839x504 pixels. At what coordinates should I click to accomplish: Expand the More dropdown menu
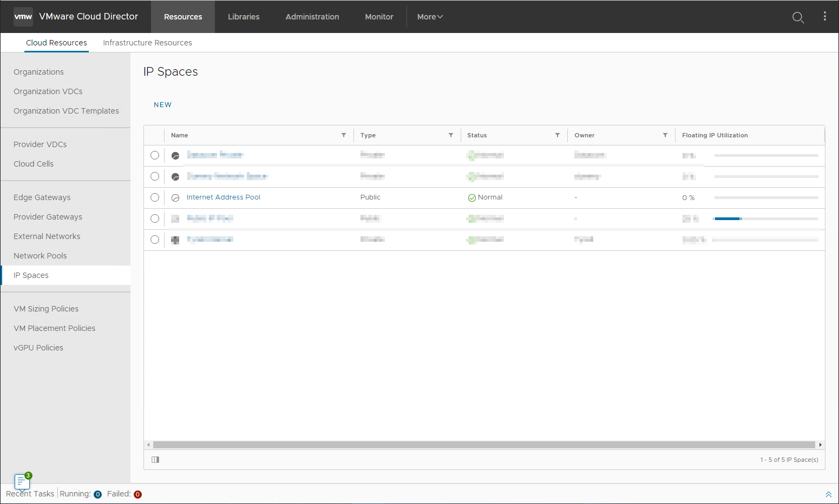pos(430,17)
